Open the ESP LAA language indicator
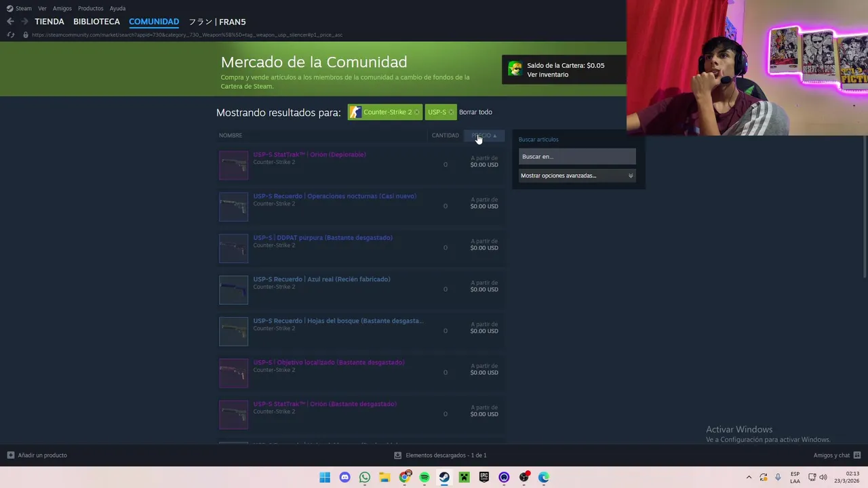Image resolution: width=868 pixels, height=488 pixels. point(795,477)
